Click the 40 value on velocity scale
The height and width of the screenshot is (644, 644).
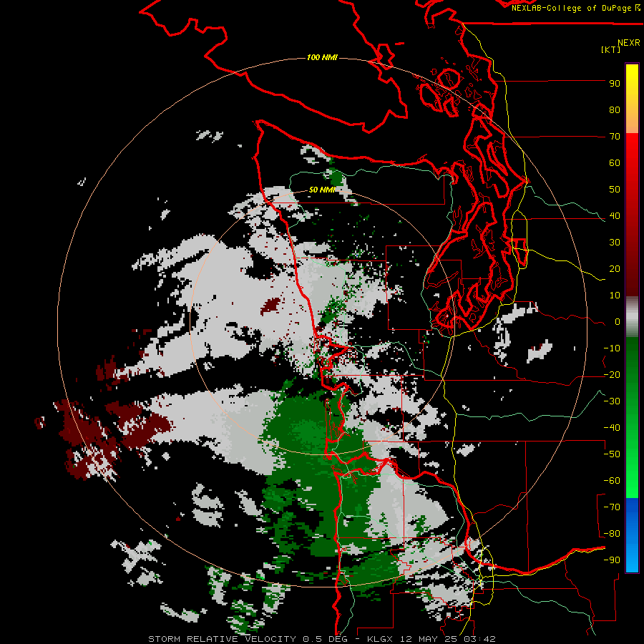pyautogui.click(x=615, y=216)
